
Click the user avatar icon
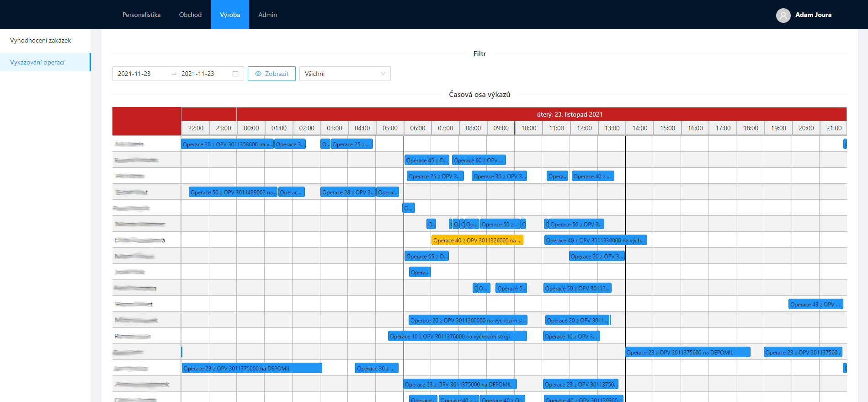(x=783, y=15)
